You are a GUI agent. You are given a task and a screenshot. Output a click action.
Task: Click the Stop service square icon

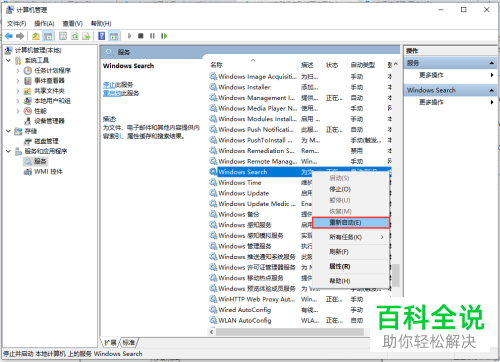(x=141, y=36)
